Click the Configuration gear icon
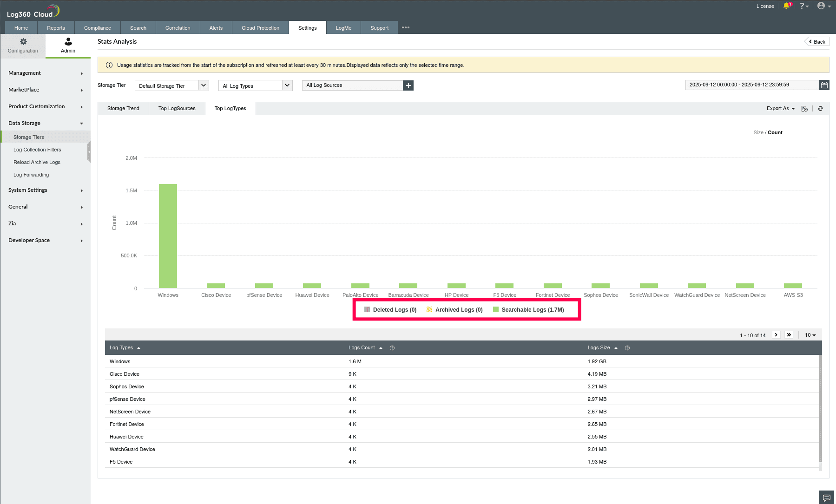836x504 pixels. pos(23,42)
